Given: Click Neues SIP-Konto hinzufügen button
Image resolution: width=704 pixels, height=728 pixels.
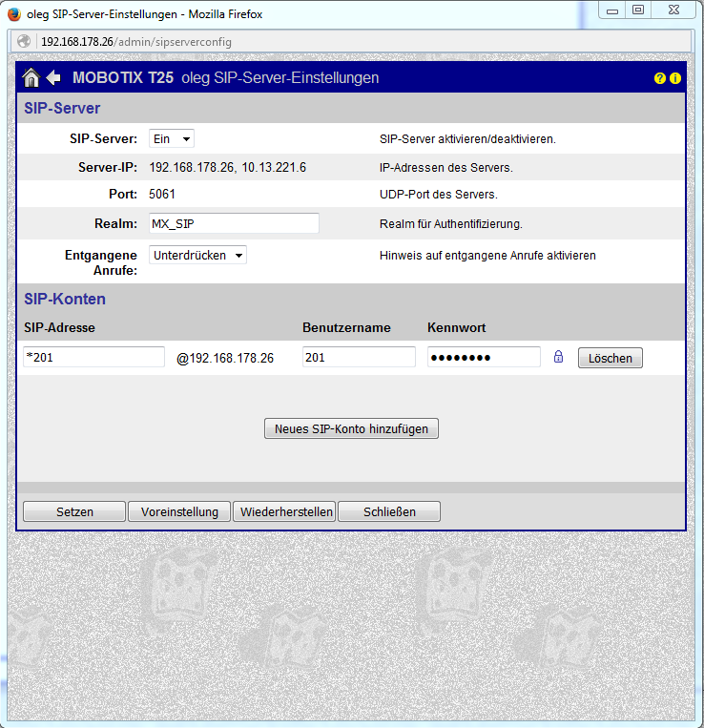Looking at the screenshot, I should (x=351, y=428).
